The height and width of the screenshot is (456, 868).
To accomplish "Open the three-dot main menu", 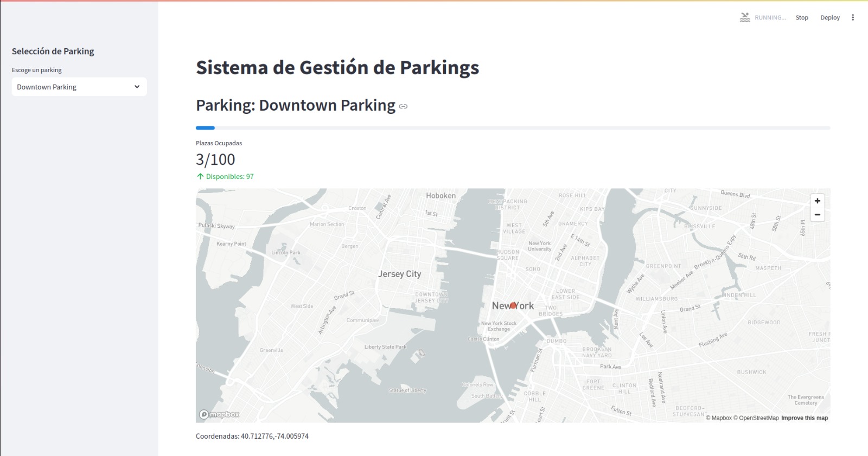I will tap(853, 17).
